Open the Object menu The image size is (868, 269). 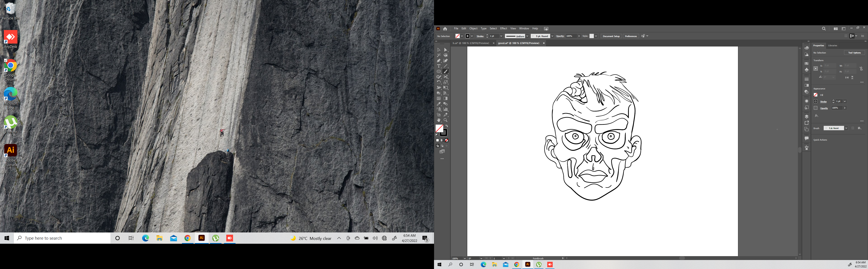473,29
